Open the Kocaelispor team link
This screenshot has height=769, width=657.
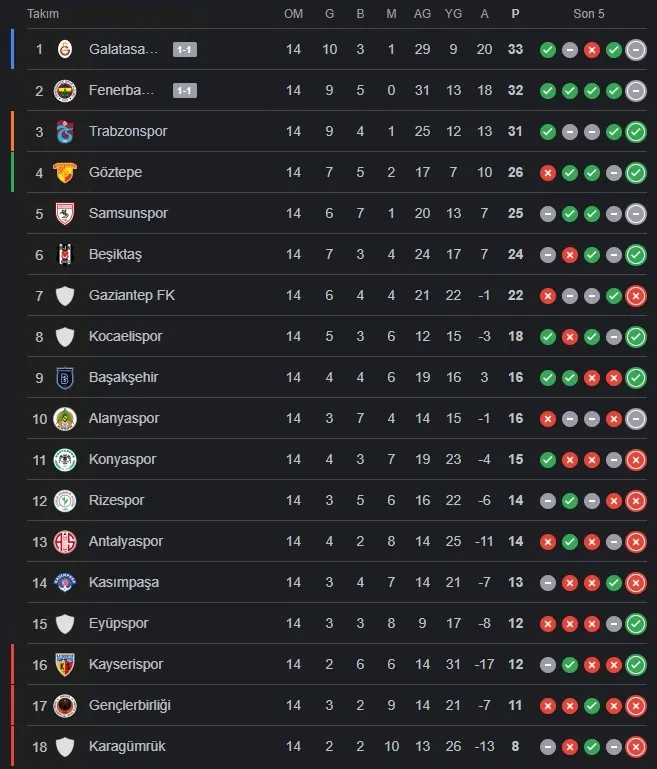(126, 336)
